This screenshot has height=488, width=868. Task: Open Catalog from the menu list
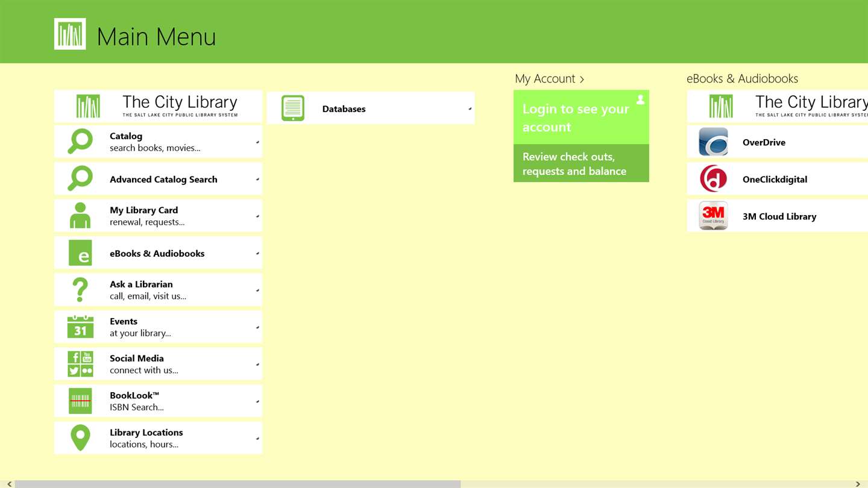(x=158, y=142)
